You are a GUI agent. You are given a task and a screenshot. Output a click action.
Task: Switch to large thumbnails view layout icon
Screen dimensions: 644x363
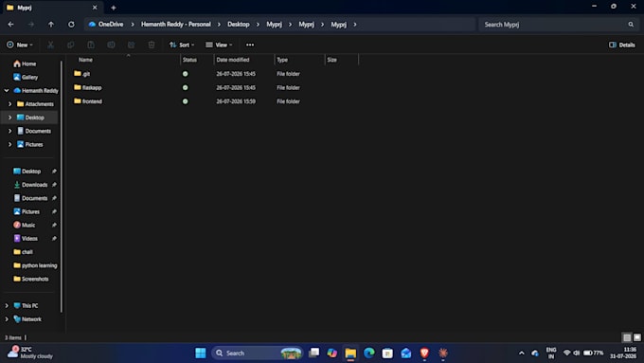637,337
